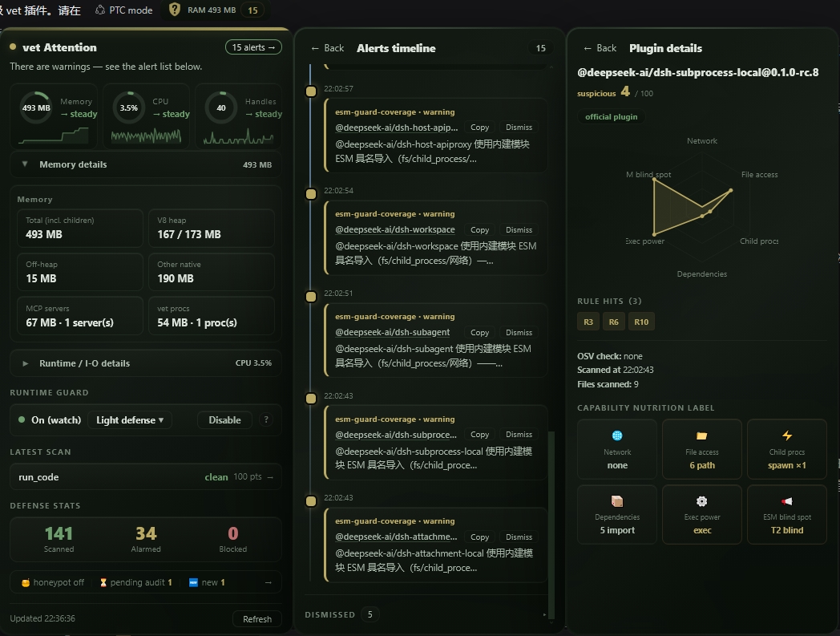Click the Other native 190 MB card
Viewport: 840px width, 636px height.
[212, 272]
